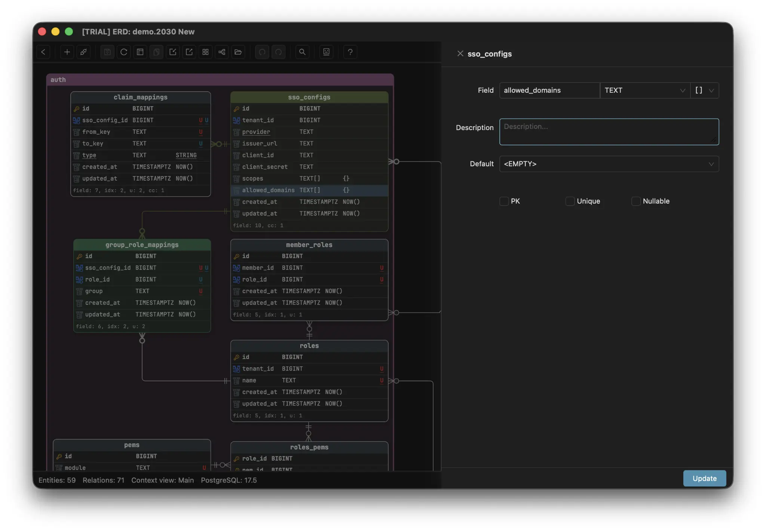766x532 pixels.
Task: Click the Context view: Main status text
Action: (x=162, y=480)
